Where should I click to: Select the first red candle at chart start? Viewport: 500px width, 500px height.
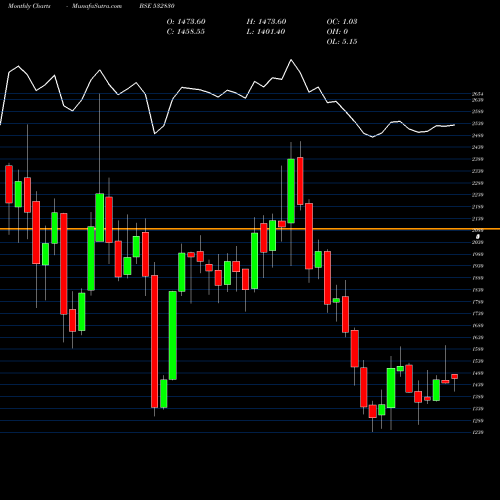9,184
